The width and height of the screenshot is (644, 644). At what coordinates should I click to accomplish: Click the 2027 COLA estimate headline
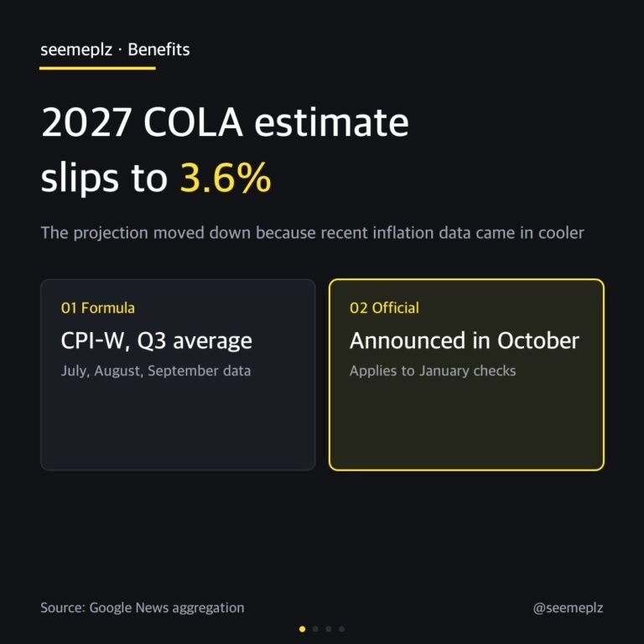[x=225, y=122]
